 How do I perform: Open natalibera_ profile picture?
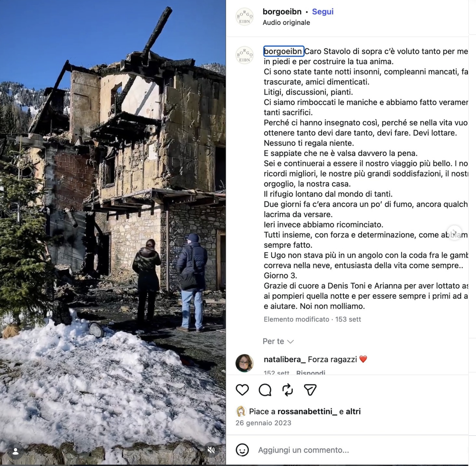pyautogui.click(x=245, y=363)
